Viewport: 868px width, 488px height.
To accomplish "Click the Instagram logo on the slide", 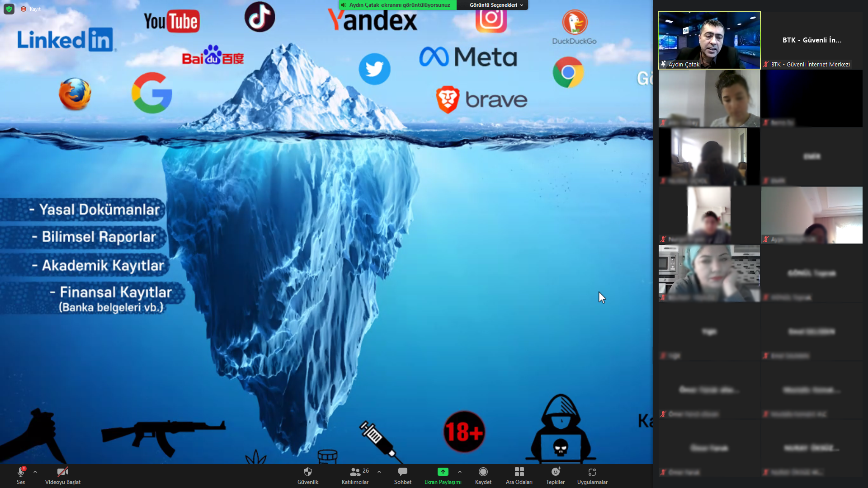I will click(491, 21).
